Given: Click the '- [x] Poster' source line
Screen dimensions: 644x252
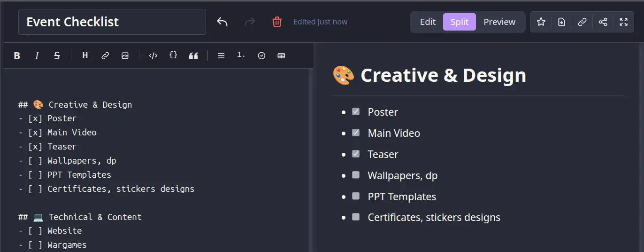Looking at the screenshot, I should pyautogui.click(x=47, y=118).
